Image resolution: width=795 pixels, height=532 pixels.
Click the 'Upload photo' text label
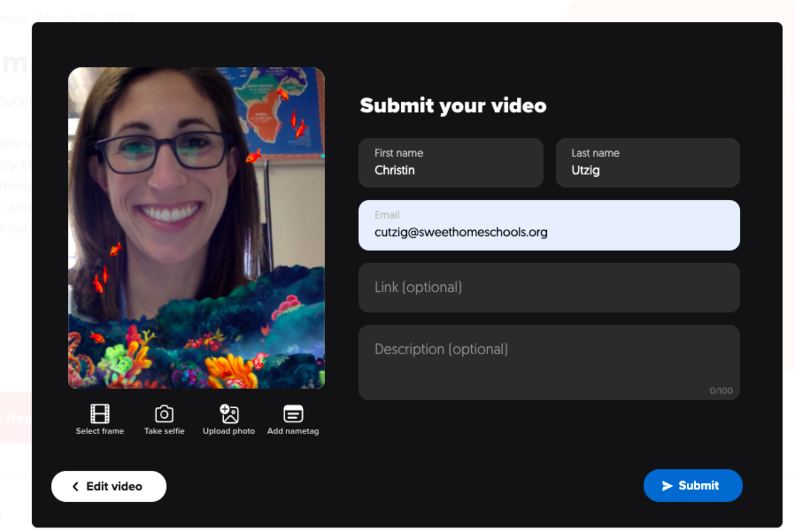pos(229,431)
